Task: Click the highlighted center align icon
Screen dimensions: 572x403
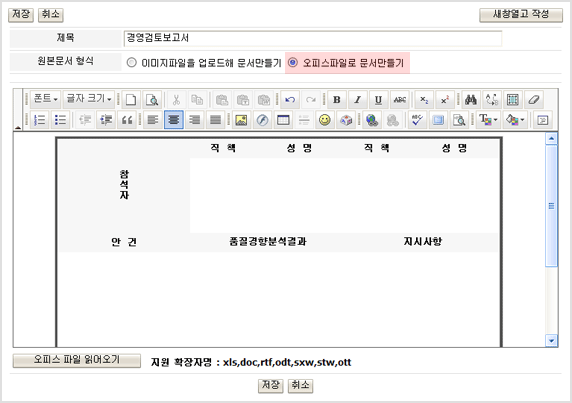Action: click(174, 120)
